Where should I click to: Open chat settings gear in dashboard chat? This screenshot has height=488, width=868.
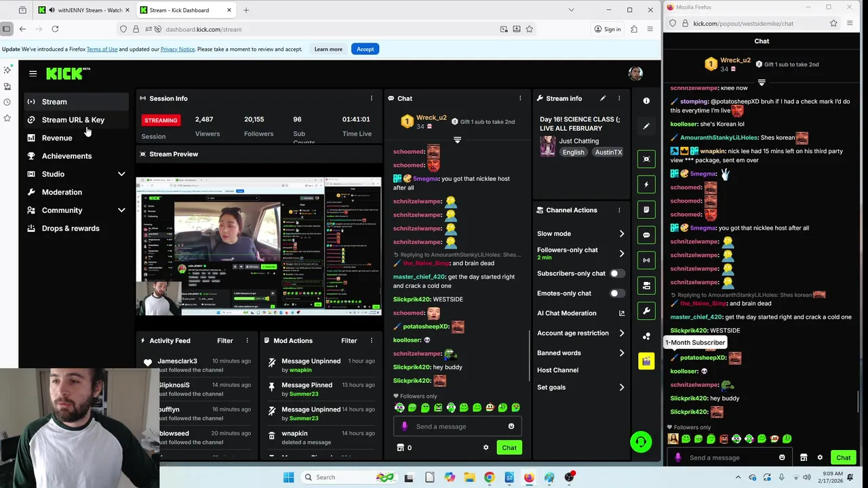pos(486,447)
